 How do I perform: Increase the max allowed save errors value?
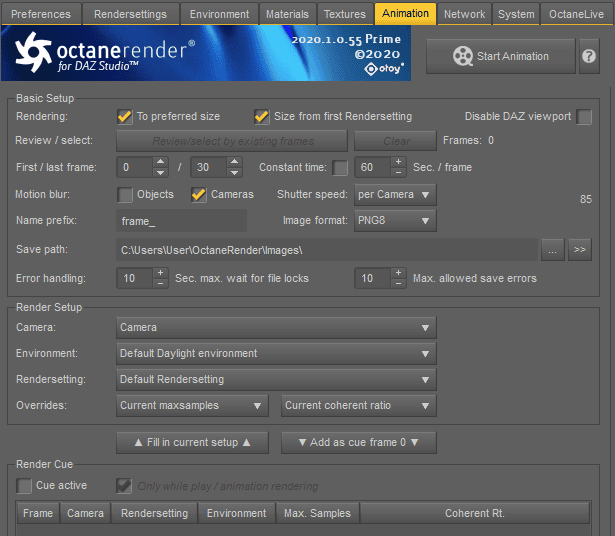click(398, 273)
